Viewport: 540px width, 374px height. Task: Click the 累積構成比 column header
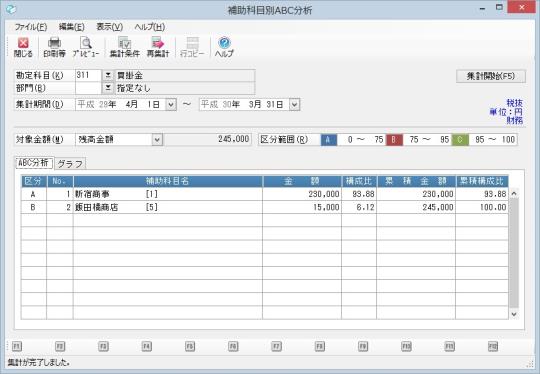point(482,181)
